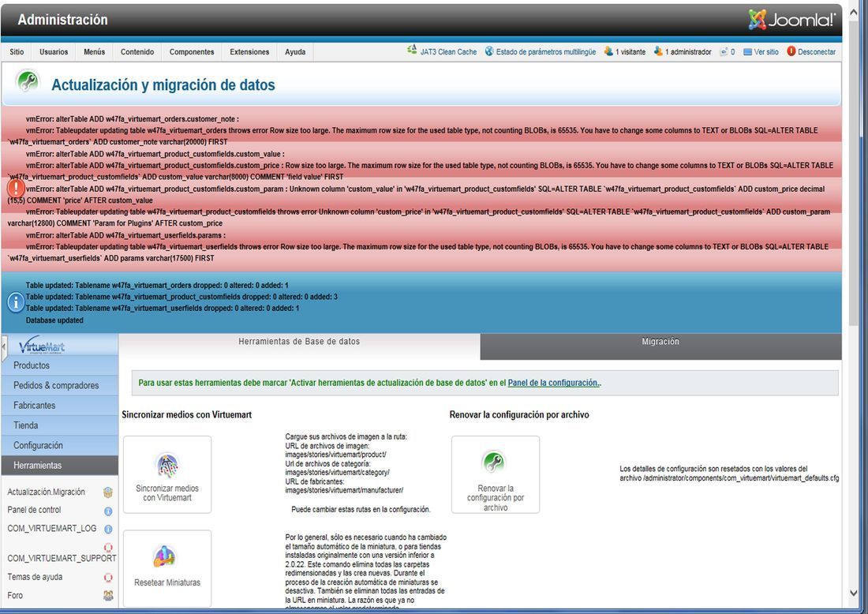Viewport: 868px width, 614px height.
Task: Open the Menús menu
Action: [x=94, y=52]
